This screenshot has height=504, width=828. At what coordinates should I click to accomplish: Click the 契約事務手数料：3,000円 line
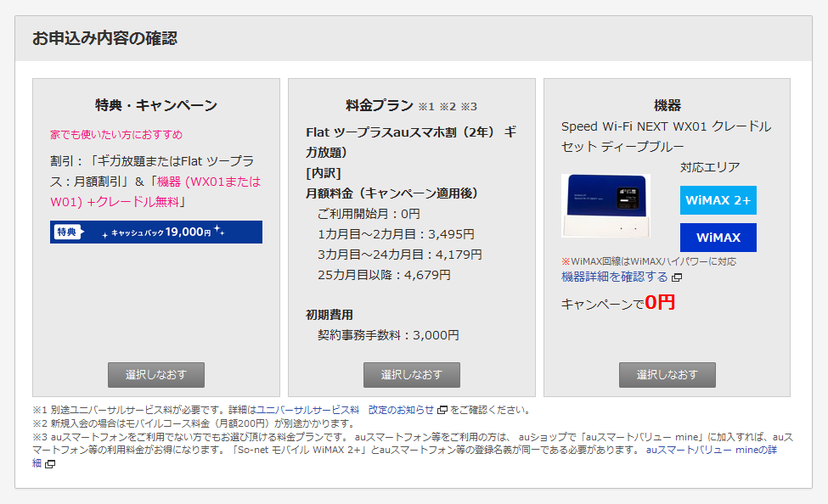[388, 335]
